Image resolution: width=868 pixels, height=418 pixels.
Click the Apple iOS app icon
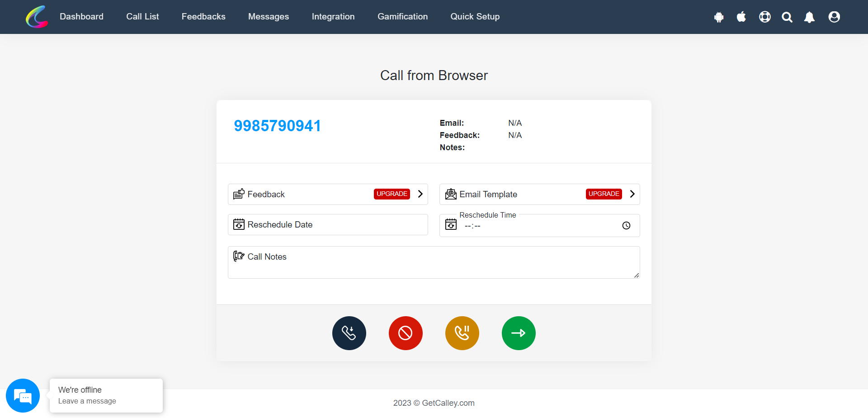tap(741, 17)
